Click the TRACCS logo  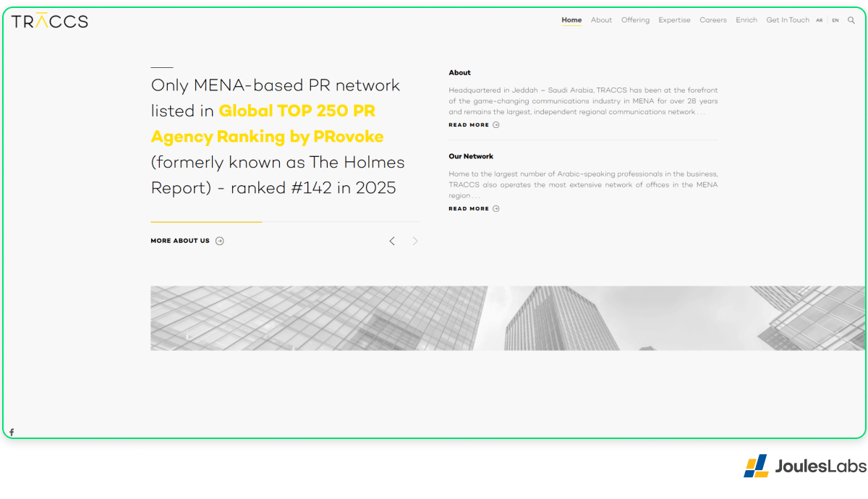49,21
